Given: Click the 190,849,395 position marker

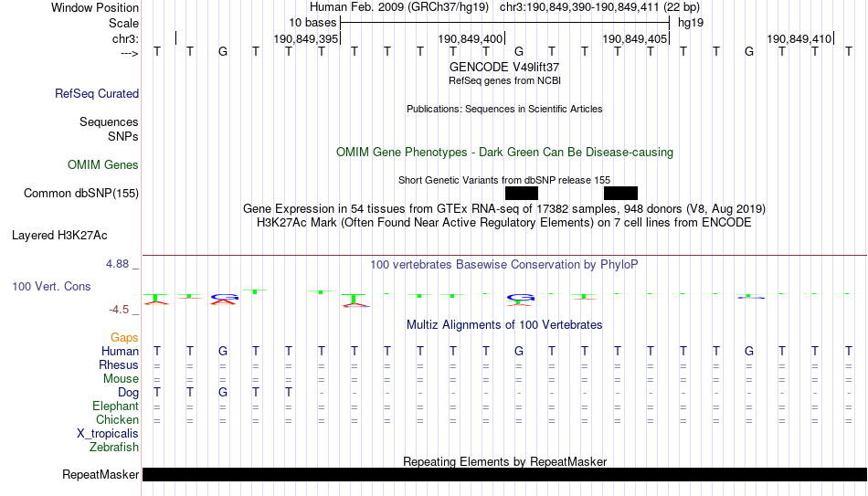Looking at the screenshot, I should pos(305,38).
